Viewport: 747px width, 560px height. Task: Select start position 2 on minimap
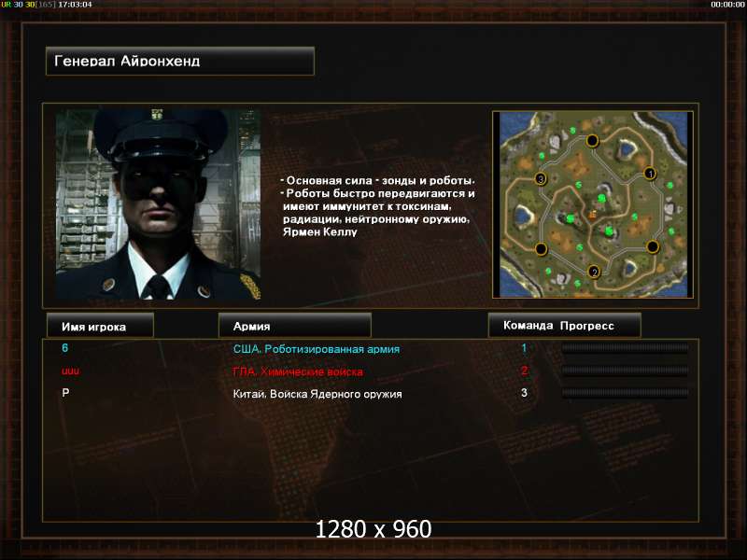(594, 272)
